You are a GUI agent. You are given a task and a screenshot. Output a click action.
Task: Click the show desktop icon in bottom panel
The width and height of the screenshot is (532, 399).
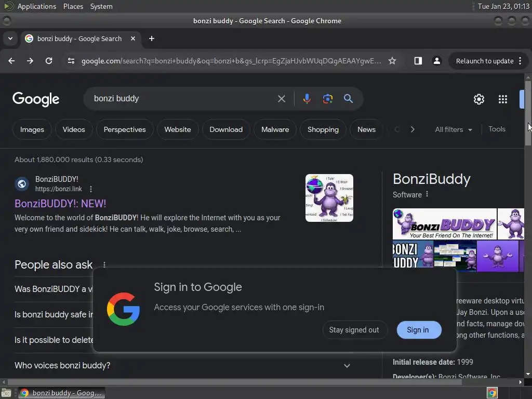pyautogui.click(x=6, y=393)
